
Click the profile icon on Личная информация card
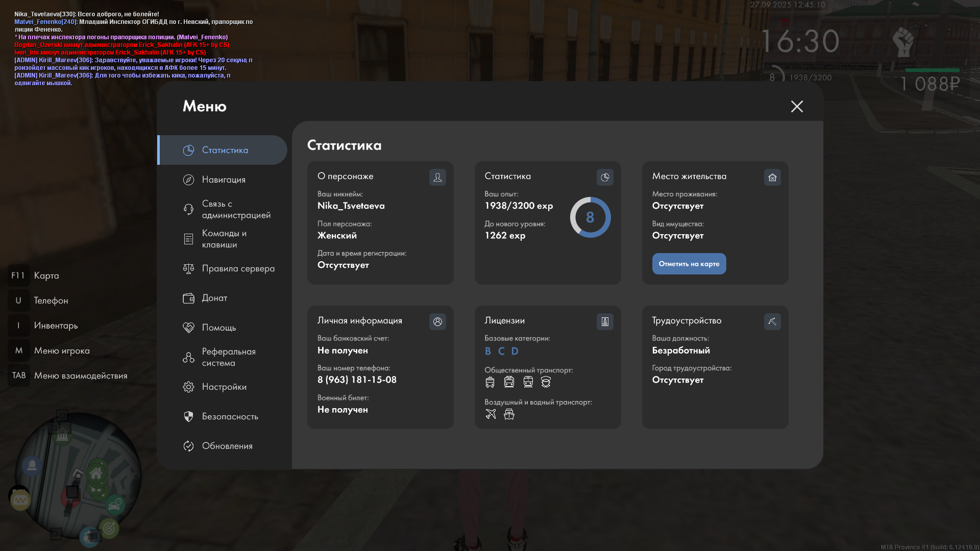437,321
